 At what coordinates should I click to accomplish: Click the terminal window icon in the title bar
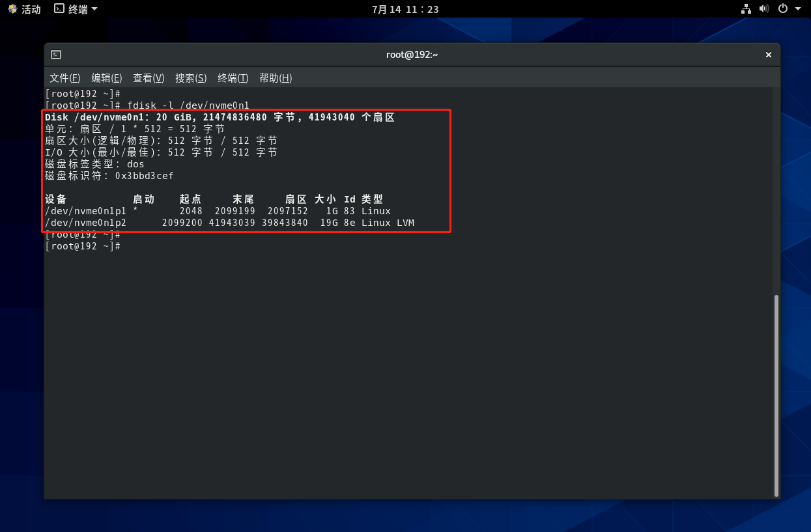click(x=56, y=55)
